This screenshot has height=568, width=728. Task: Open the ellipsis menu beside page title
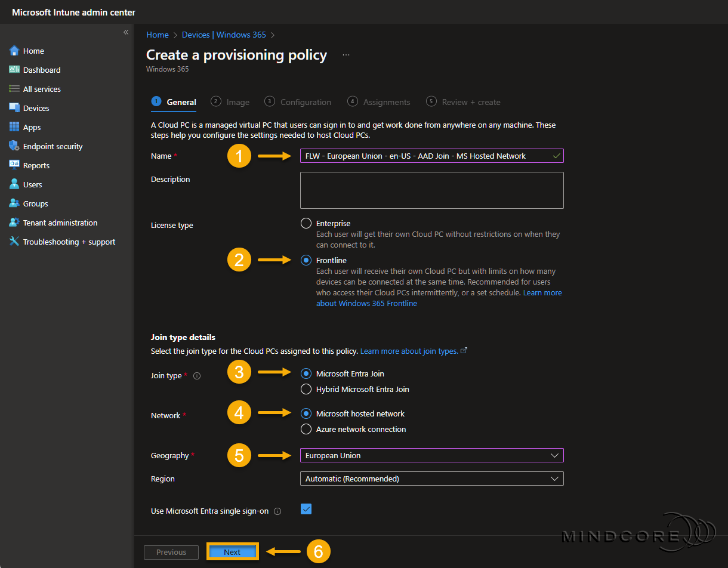point(346,55)
